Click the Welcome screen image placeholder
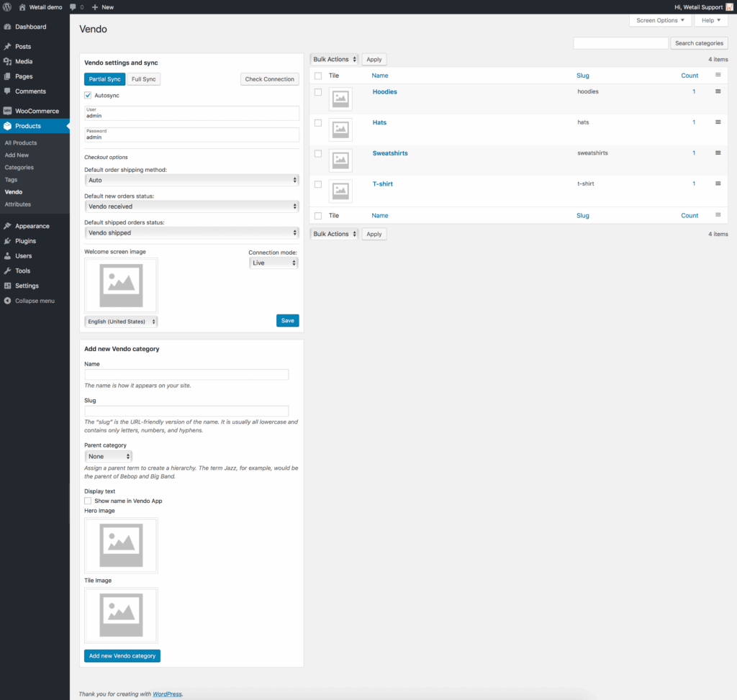 [x=121, y=285]
